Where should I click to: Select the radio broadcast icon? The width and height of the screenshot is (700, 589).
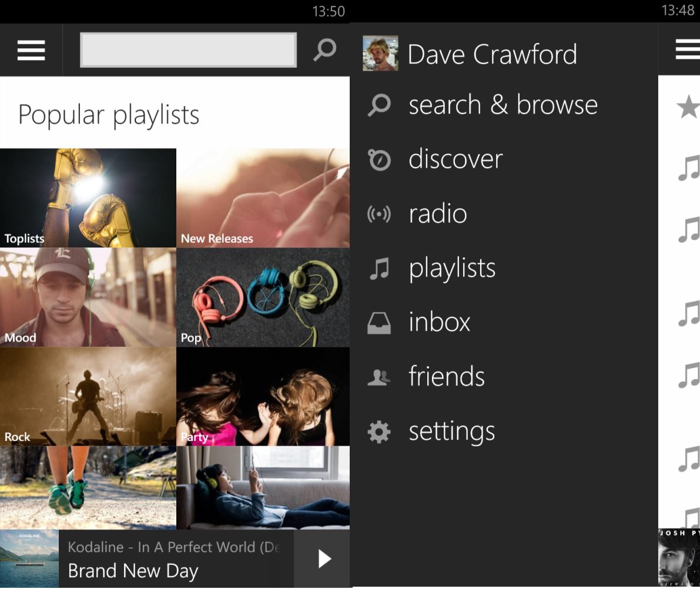[x=380, y=213]
